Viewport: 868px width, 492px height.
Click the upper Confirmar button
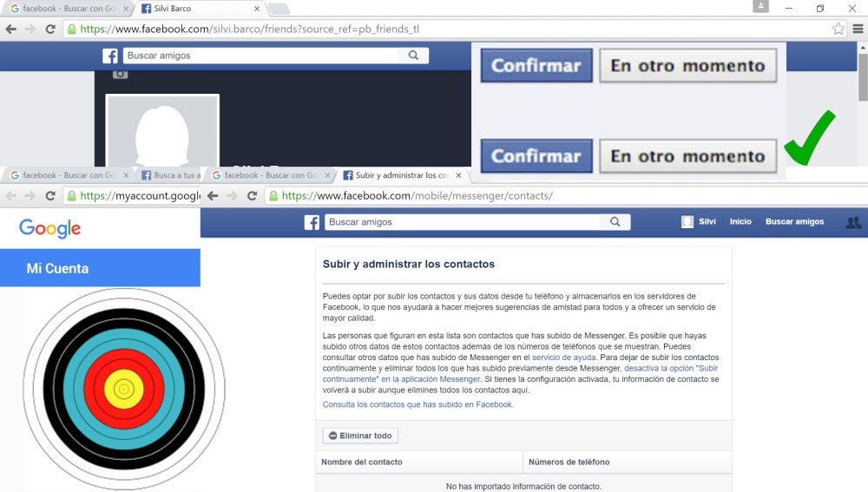click(536, 65)
